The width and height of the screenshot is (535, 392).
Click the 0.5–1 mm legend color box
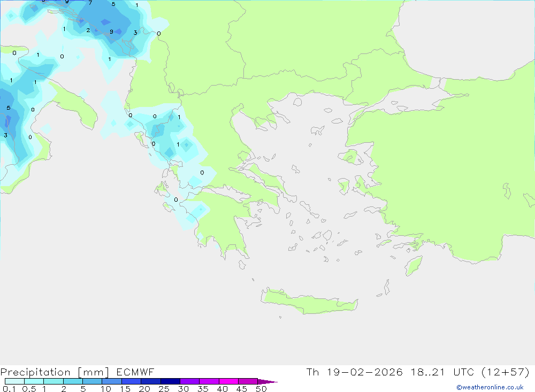click(x=34, y=381)
